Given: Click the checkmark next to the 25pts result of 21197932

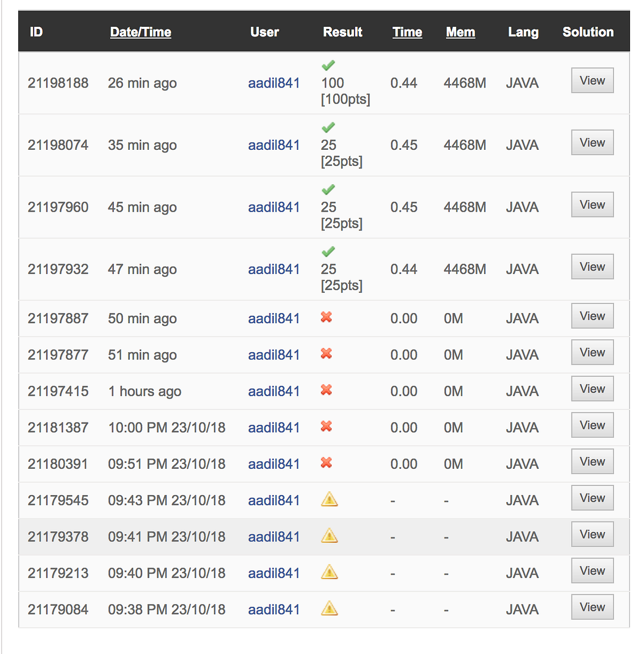Looking at the screenshot, I should [328, 251].
